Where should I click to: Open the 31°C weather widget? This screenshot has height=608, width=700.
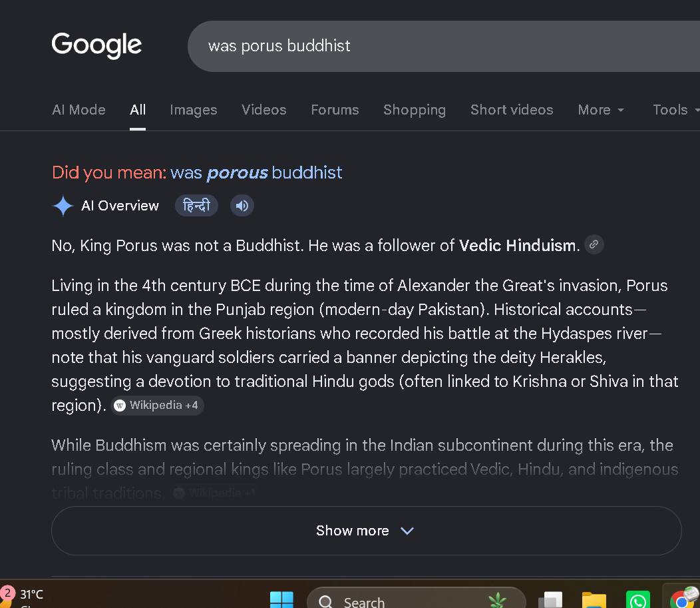(x=23, y=596)
